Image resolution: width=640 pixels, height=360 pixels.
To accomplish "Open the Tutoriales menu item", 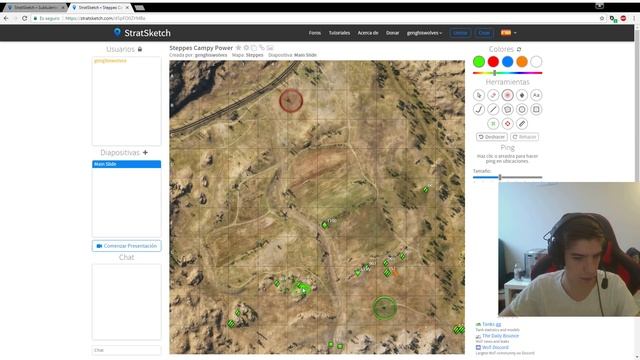I will pos(339,33).
